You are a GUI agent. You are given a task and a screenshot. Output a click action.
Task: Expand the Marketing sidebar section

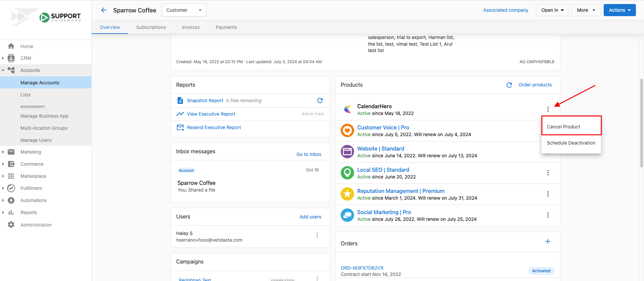click(3, 152)
